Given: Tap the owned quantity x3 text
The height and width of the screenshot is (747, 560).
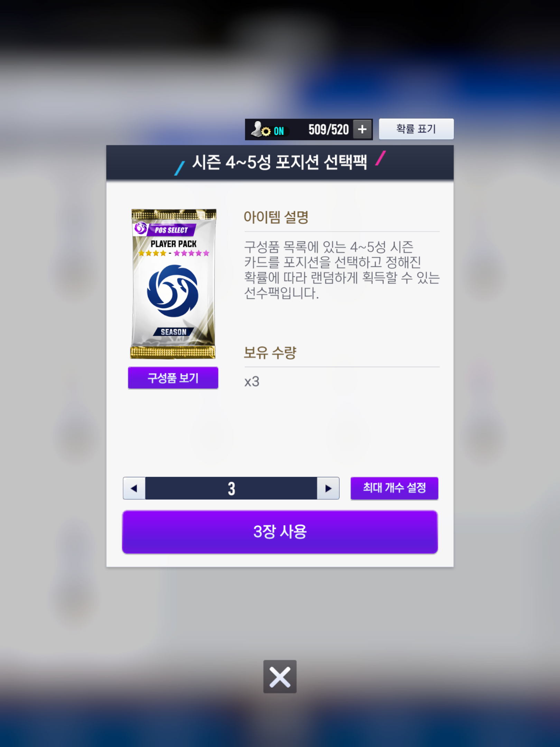Looking at the screenshot, I should pos(252,381).
